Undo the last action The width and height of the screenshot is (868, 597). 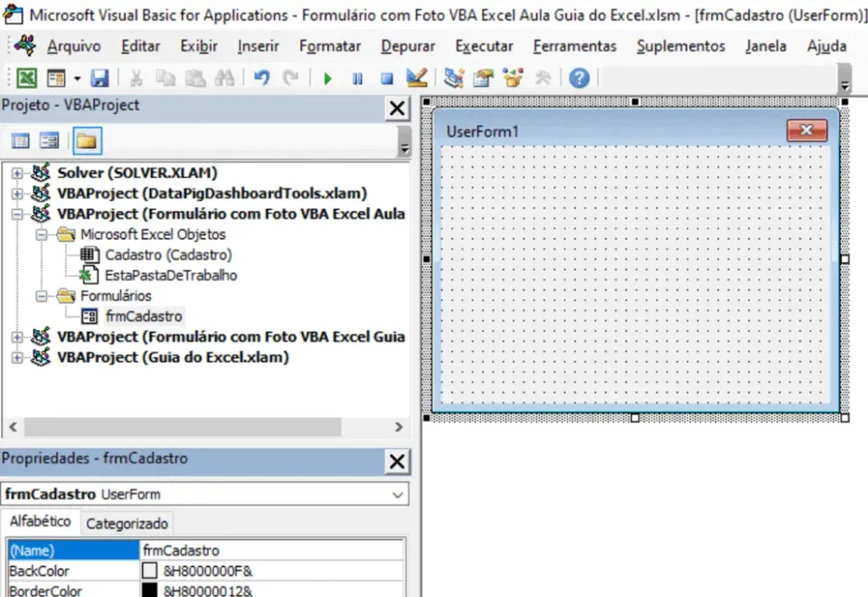coord(262,78)
